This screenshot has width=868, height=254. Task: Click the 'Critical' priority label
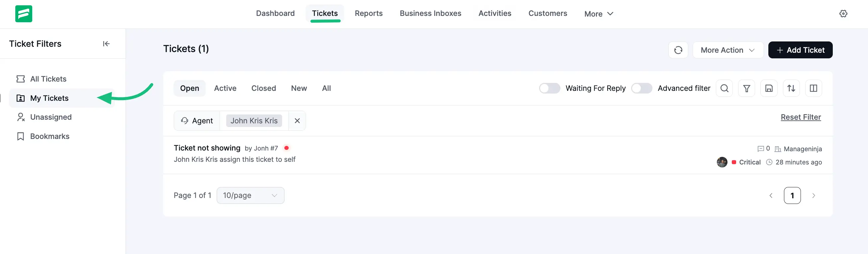pyautogui.click(x=749, y=162)
